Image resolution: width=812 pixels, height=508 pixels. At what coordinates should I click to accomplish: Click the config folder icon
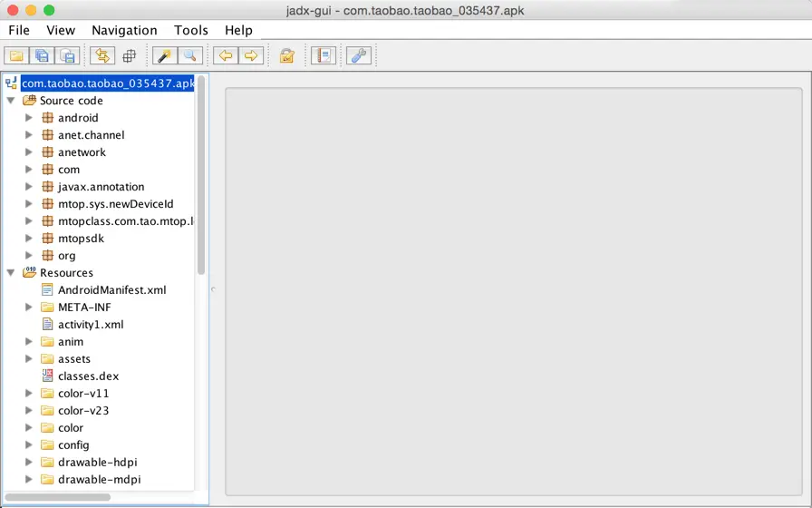(x=47, y=444)
